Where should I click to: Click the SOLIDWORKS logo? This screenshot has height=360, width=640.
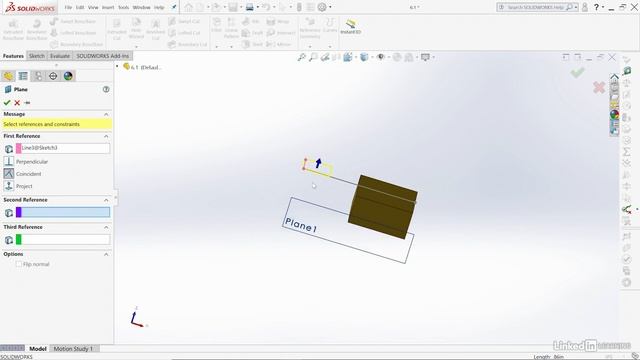(29, 7)
